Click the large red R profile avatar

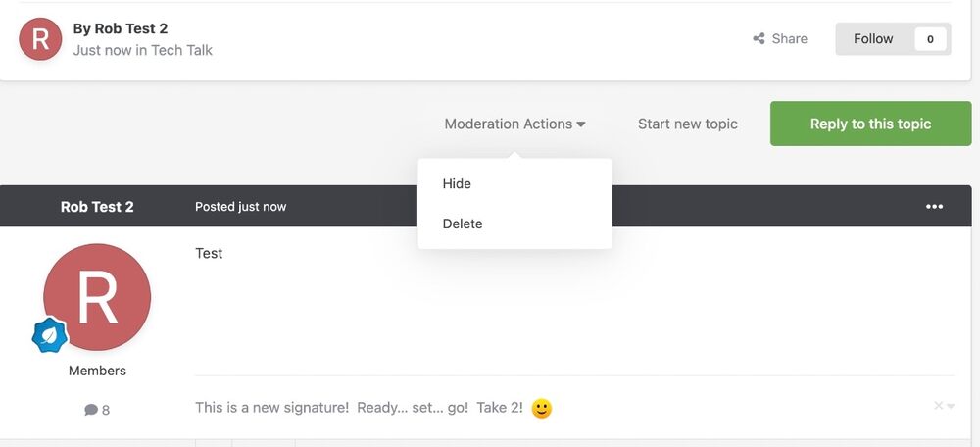[x=97, y=298]
